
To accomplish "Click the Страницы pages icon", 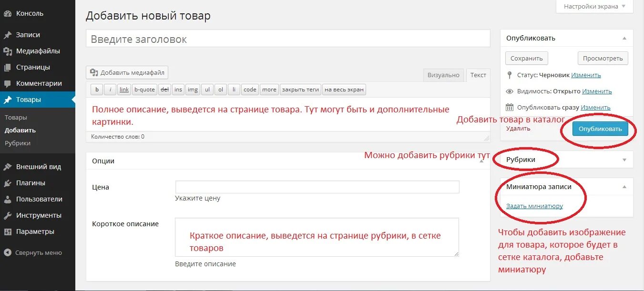I will (x=8, y=68).
